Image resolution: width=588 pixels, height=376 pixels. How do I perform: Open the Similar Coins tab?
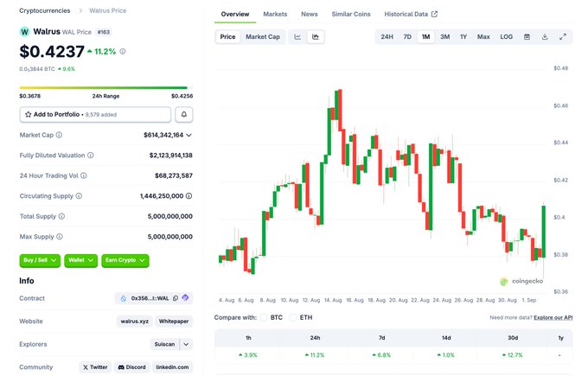click(351, 14)
